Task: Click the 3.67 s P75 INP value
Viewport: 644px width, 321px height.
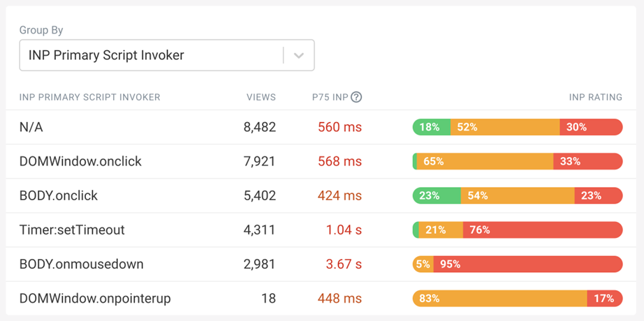Action: point(344,264)
